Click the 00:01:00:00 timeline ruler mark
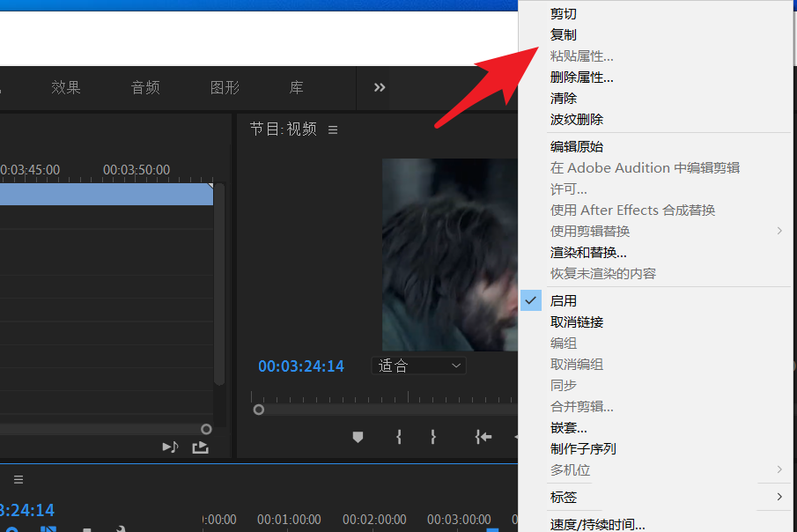This screenshot has height=532, width=797. 289,520
